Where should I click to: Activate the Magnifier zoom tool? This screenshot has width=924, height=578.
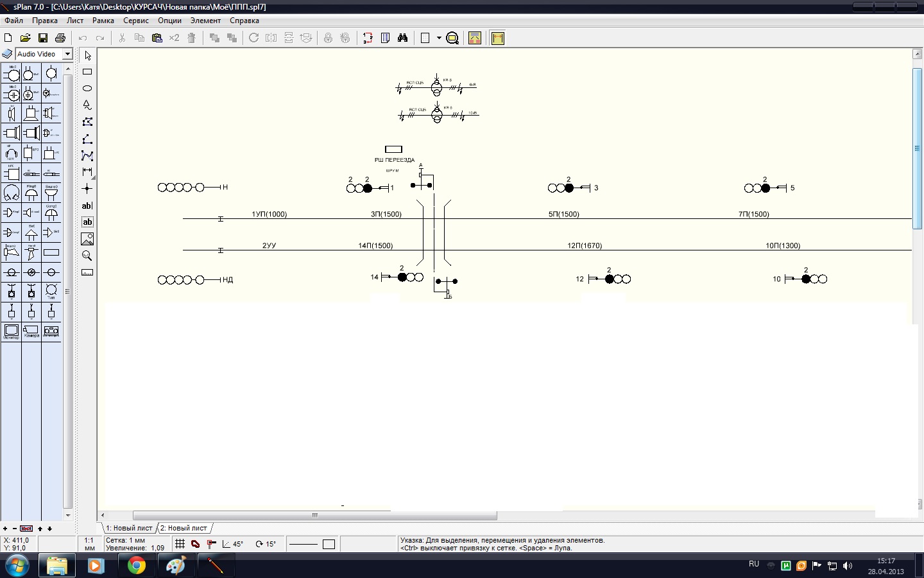tap(87, 256)
